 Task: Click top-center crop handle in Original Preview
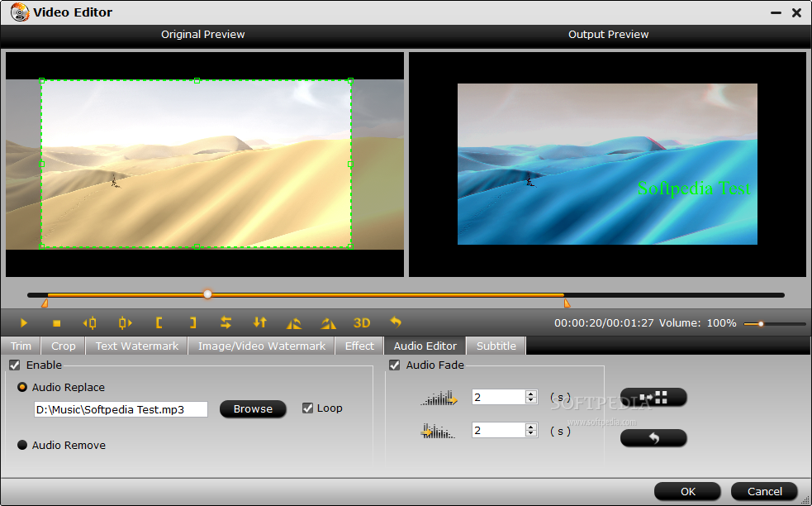tap(197, 80)
